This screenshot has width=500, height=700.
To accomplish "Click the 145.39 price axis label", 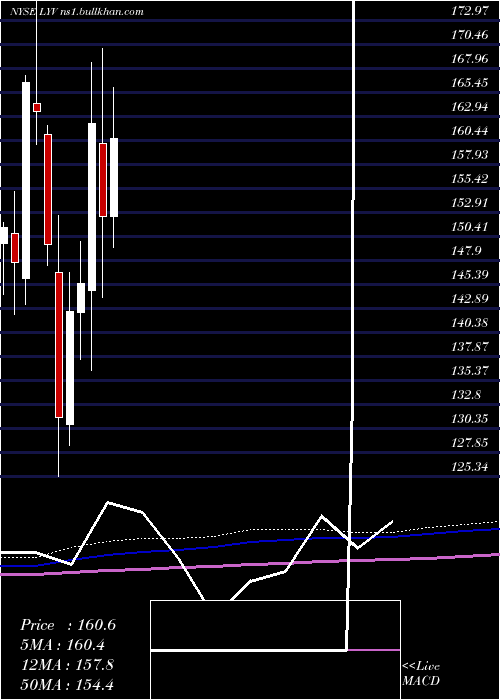I will (470, 275).
